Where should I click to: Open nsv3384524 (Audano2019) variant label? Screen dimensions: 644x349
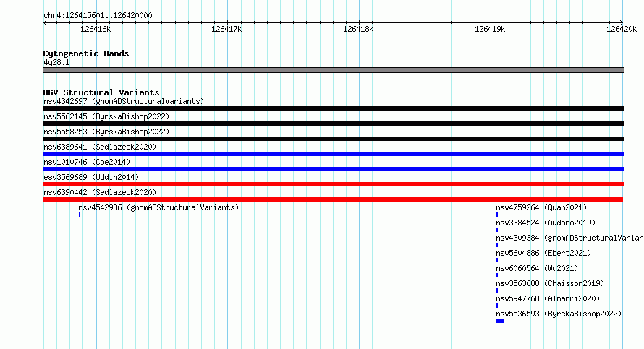tap(546, 223)
